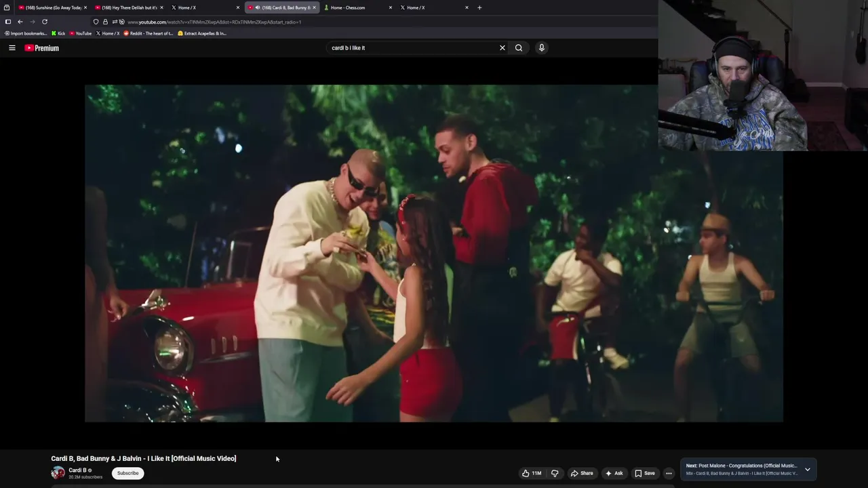
Task: Open a new browser tab
Action: tap(479, 7)
